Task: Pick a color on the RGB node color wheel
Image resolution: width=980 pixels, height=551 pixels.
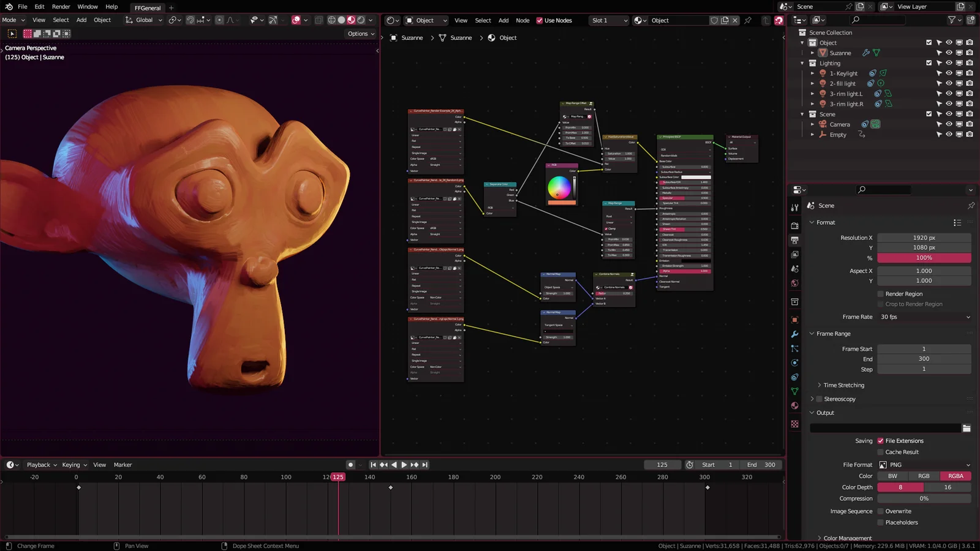Action: tap(560, 189)
